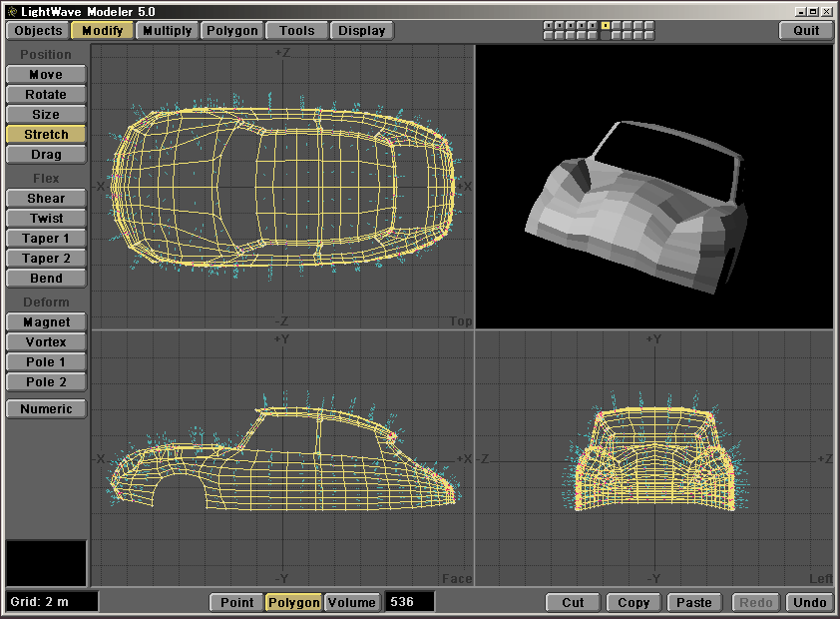Select the highlighted yellow foreground layer button
840x619 pixels.
coord(606,25)
